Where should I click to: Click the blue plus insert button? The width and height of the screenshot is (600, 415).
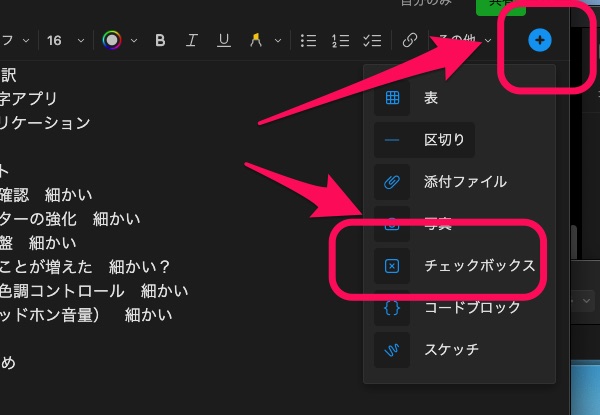539,41
